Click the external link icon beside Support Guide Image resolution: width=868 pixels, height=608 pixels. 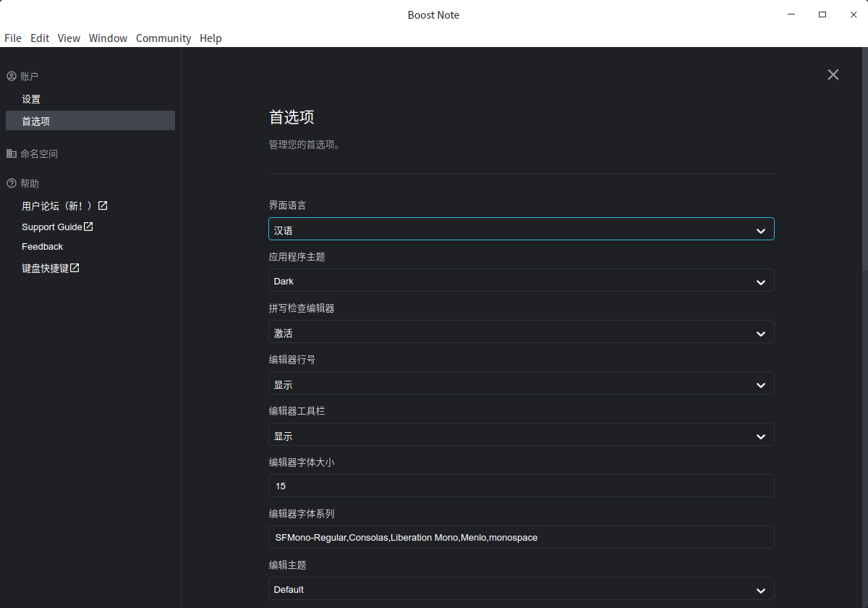click(x=88, y=227)
